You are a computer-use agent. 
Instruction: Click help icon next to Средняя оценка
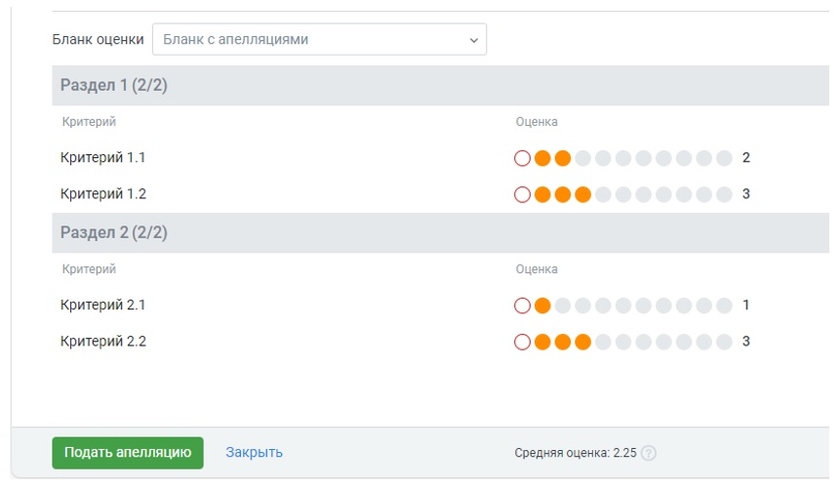pyautogui.click(x=648, y=453)
